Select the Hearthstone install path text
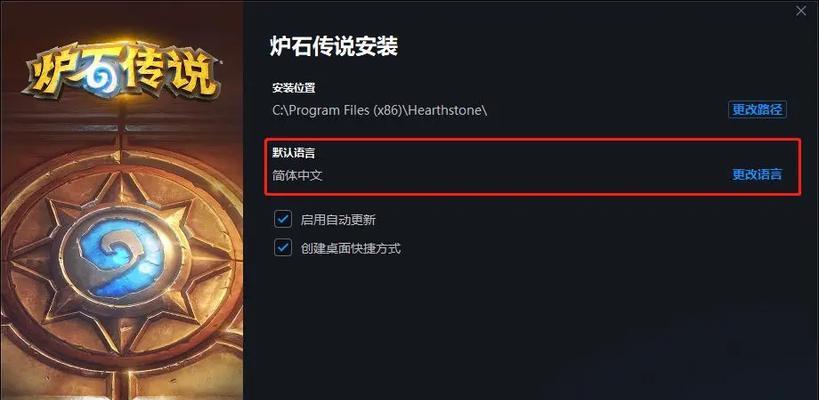 tap(380, 111)
